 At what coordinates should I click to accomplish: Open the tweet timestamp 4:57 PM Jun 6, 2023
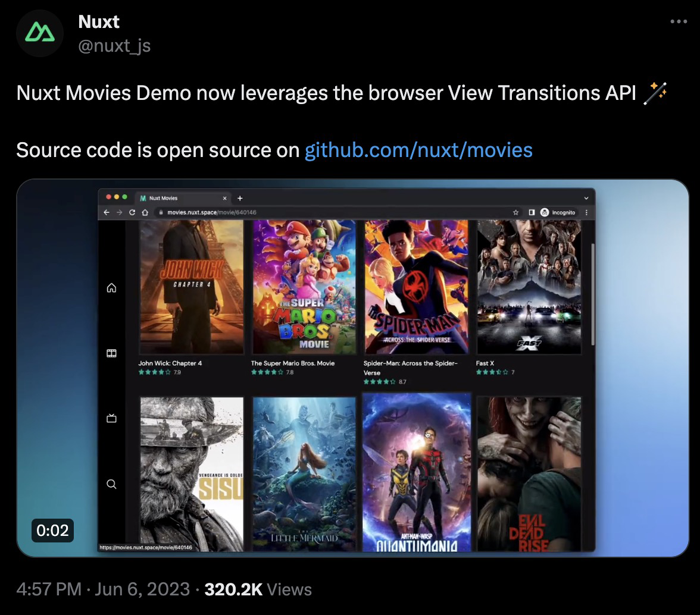click(103, 589)
